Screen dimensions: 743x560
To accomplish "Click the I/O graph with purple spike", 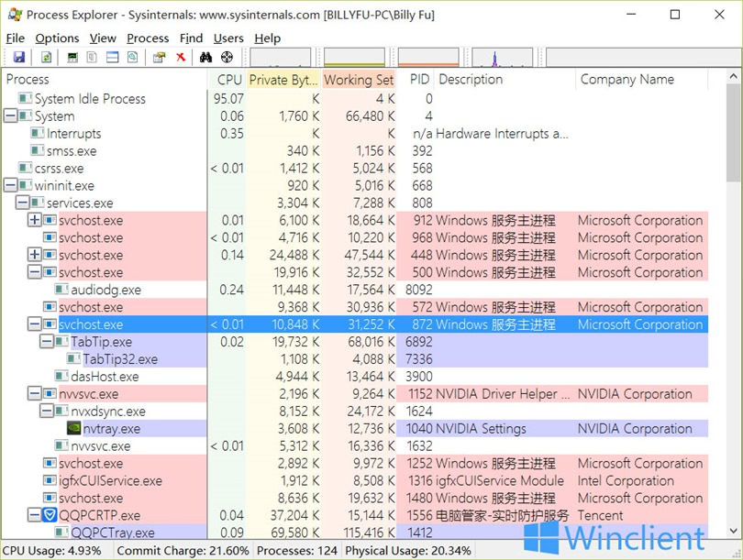I will 503,57.
